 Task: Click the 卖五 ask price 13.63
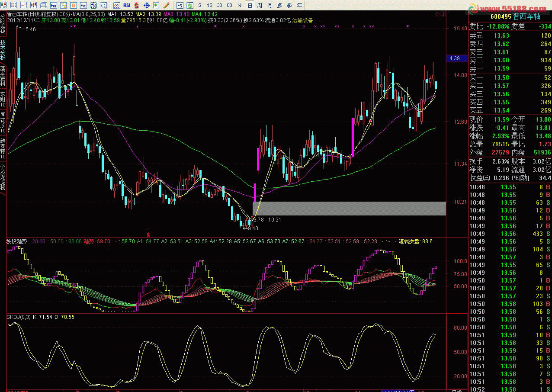[501, 35]
